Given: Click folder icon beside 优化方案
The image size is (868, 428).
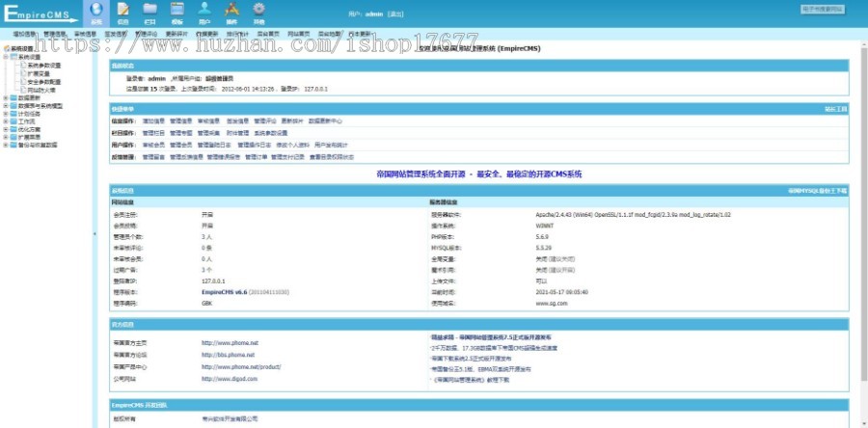Looking at the screenshot, I should 14,129.
